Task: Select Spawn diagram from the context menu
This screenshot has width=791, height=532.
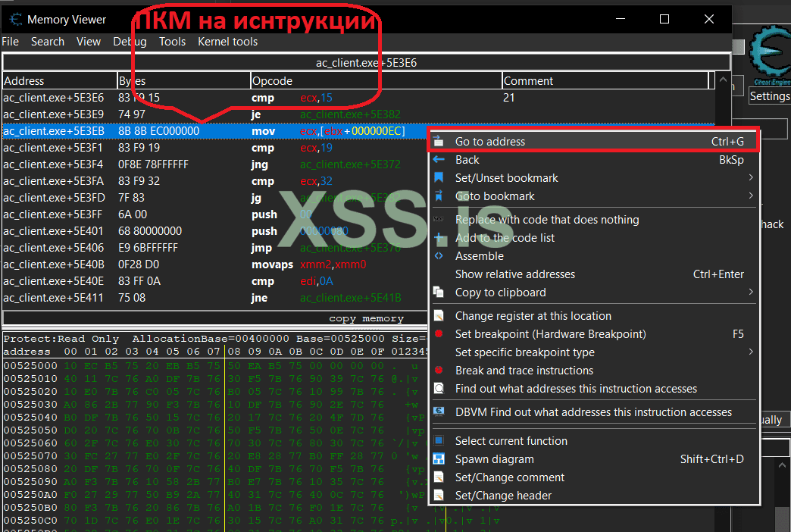Action: pos(593,458)
